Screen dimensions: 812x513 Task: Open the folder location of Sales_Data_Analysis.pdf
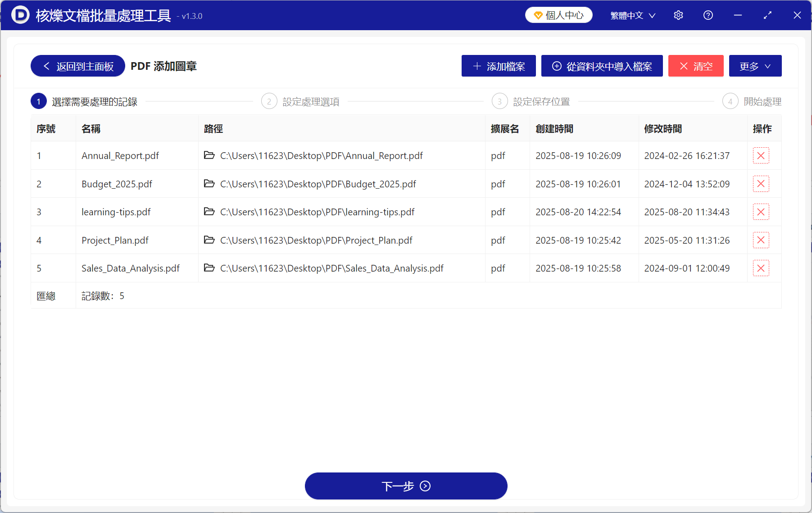pyautogui.click(x=209, y=268)
